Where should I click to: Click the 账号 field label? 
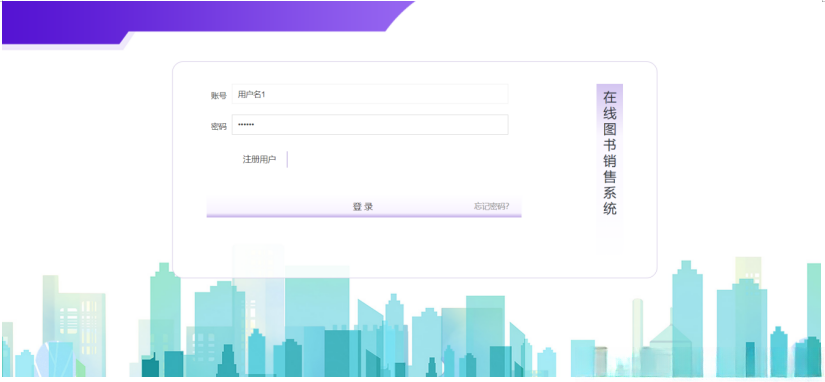point(219,95)
